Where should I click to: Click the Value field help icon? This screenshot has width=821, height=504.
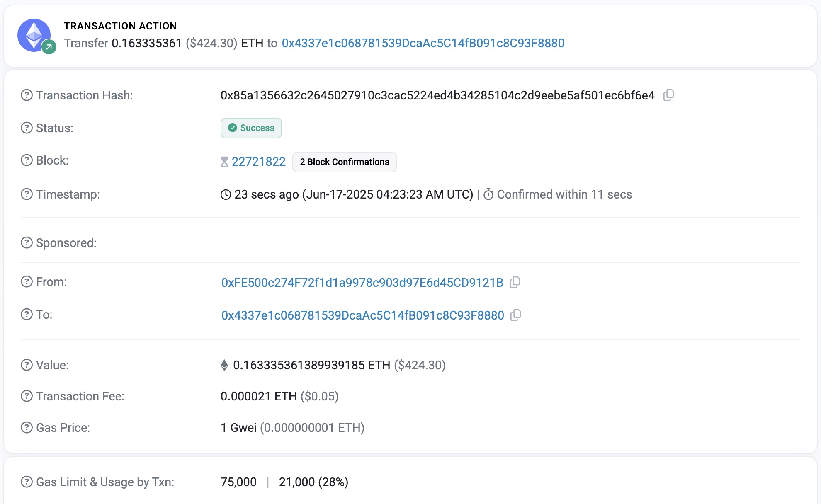[x=27, y=365]
